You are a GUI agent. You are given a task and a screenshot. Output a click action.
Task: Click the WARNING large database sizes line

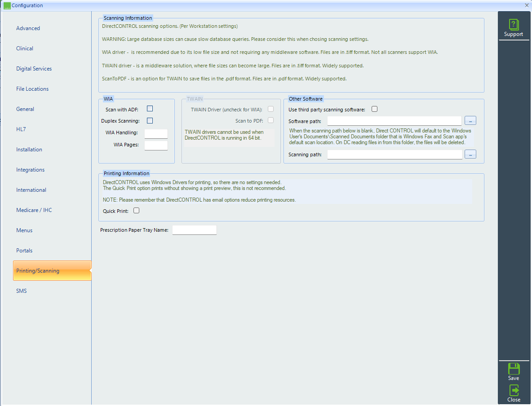(235, 39)
